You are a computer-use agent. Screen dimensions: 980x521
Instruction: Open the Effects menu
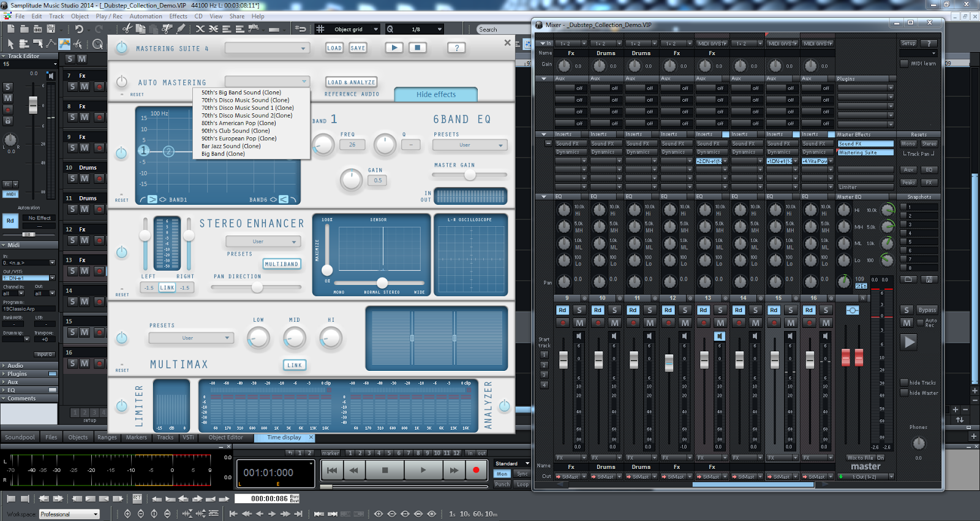tap(178, 16)
